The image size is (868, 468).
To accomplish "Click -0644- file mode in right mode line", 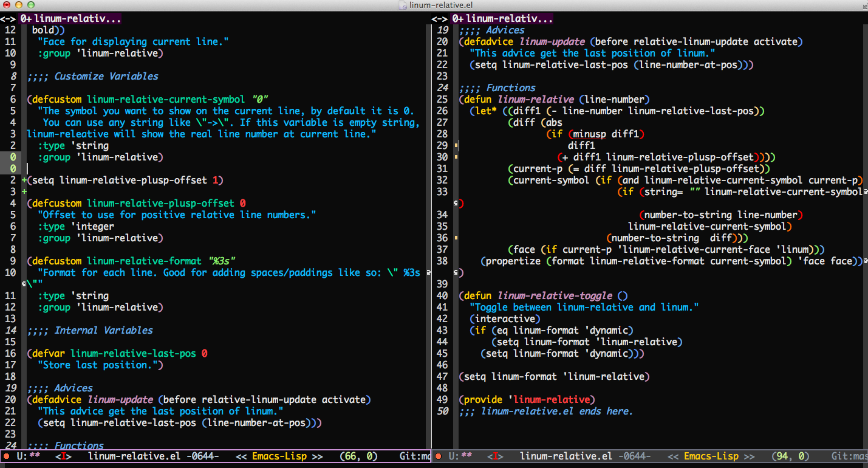I will pos(635,456).
